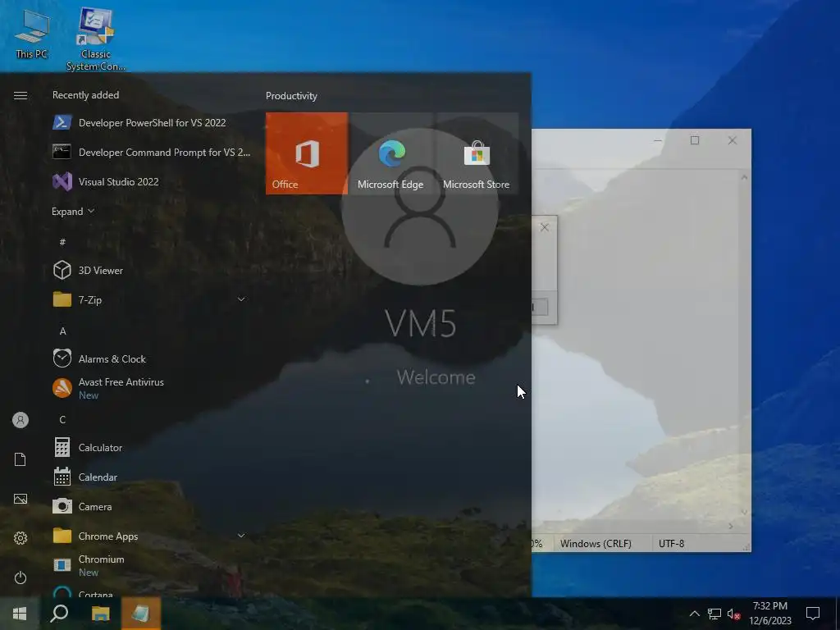This screenshot has height=630, width=840.
Task: Open Pictures from Start sidebar
Action: click(21, 499)
